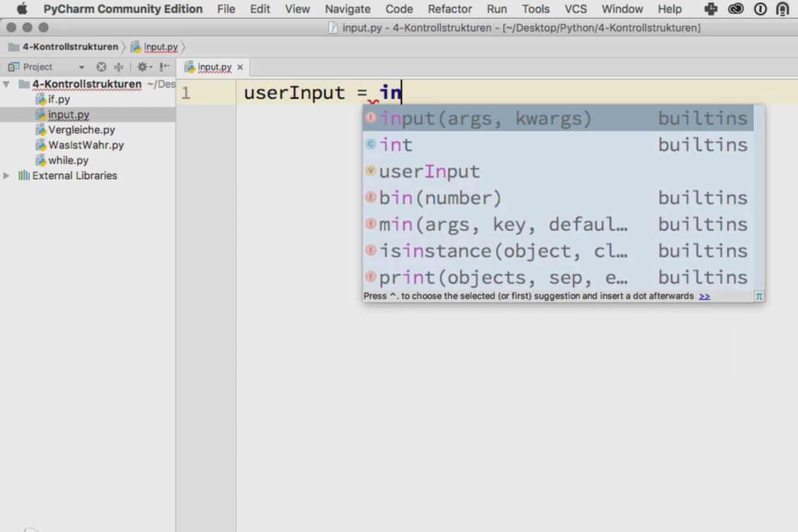
Task: Click the External Libraries bars icon
Action: tap(24, 176)
